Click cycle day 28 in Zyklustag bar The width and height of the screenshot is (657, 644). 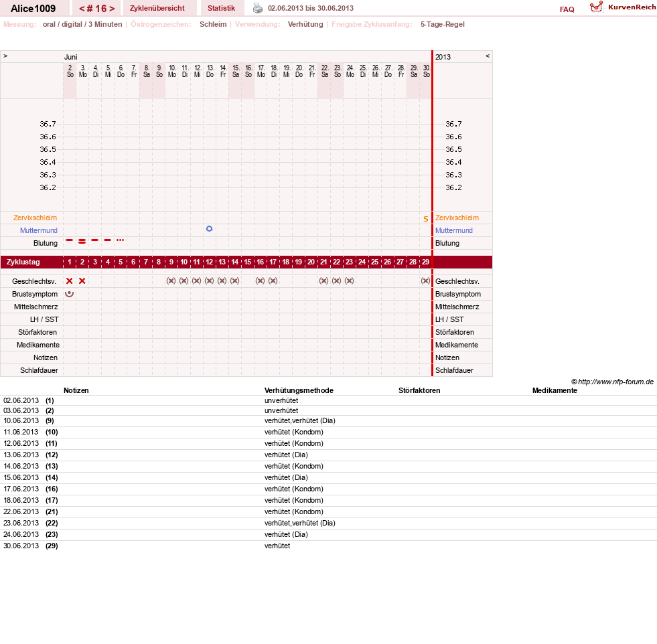(413, 262)
